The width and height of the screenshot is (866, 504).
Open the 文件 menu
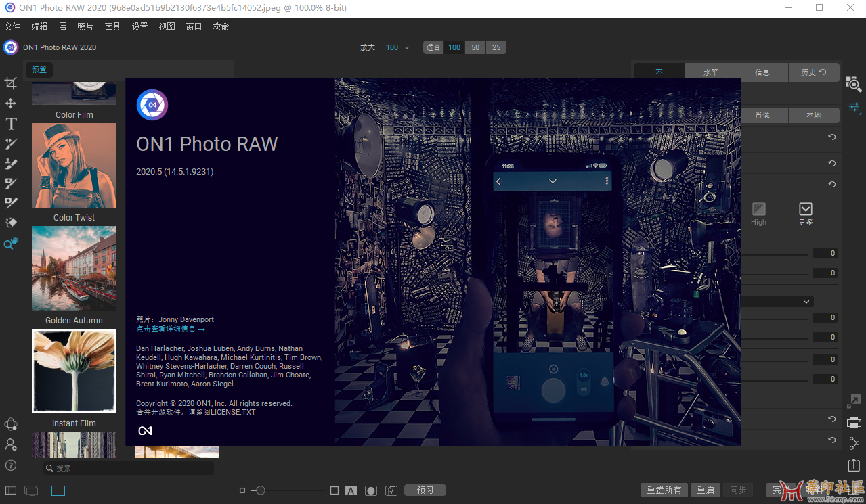[x=13, y=26]
